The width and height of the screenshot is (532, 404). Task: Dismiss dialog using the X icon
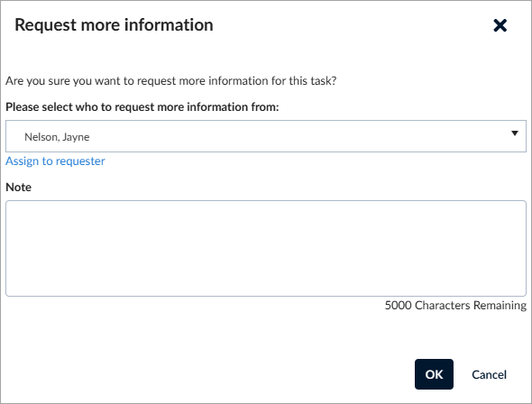[x=500, y=25]
